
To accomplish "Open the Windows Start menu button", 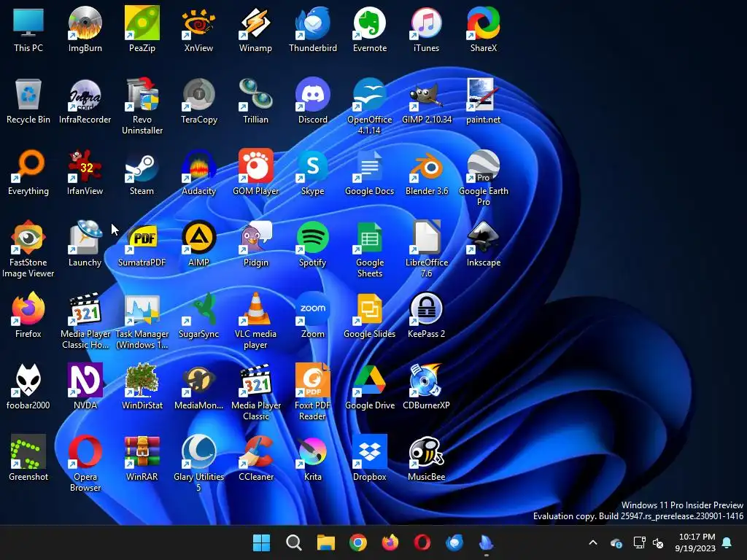I will [261, 542].
